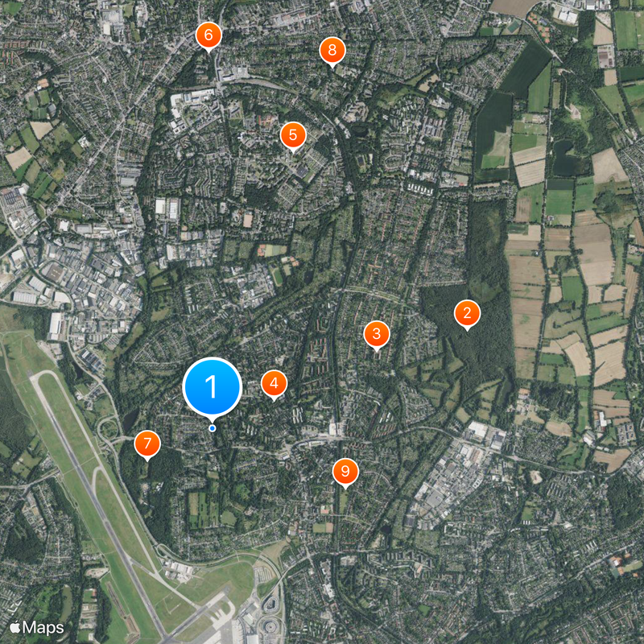Tap the orange pin marked 5
The width and height of the screenshot is (644, 644).
tap(293, 135)
